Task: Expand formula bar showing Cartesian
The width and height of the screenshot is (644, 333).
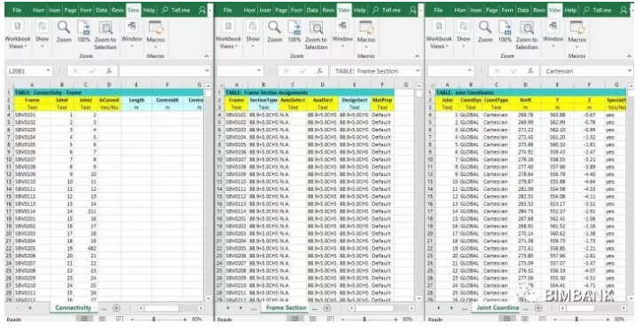Action: [x=629, y=71]
